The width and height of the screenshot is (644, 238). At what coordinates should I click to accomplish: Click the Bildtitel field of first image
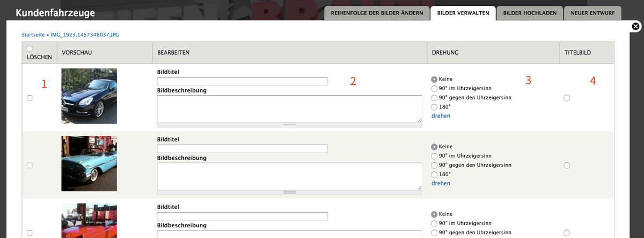pos(242,81)
